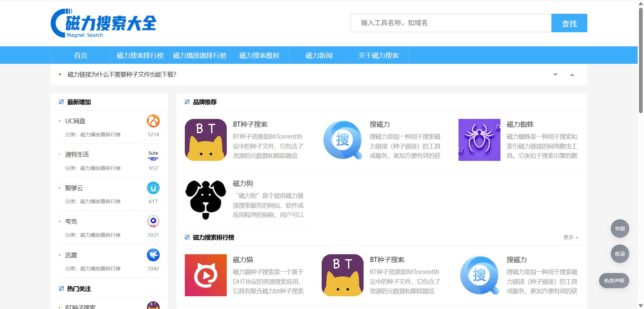Click category 磁力播放器排行榜 under 夸克
The image size is (644, 309).
pos(100,235)
